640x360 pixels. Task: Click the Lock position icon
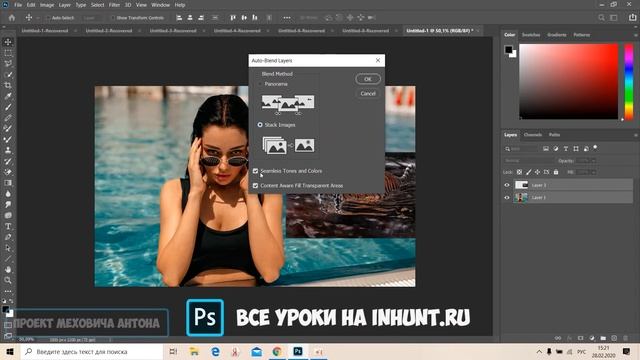coord(538,172)
